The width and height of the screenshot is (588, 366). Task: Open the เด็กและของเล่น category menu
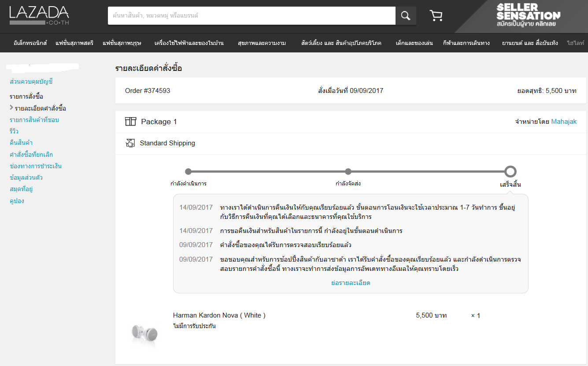[x=414, y=43]
